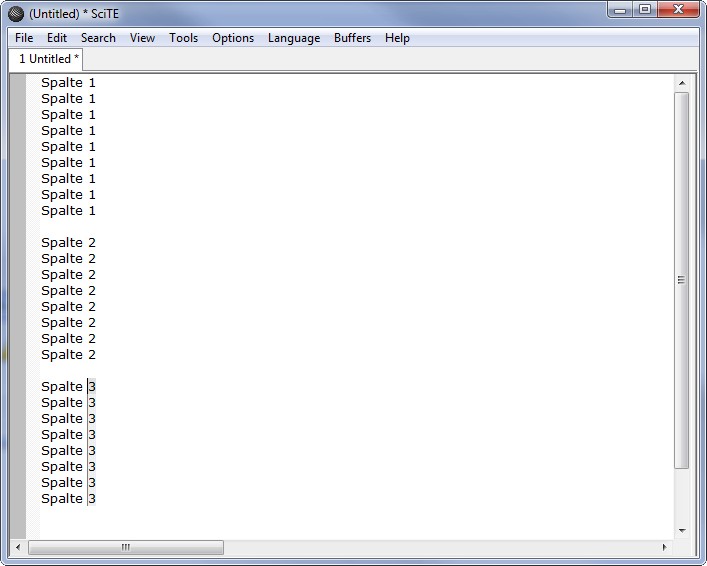Open the Help menu
The height and width of the screenshot is (566, 707).
(x=397, y=38)
